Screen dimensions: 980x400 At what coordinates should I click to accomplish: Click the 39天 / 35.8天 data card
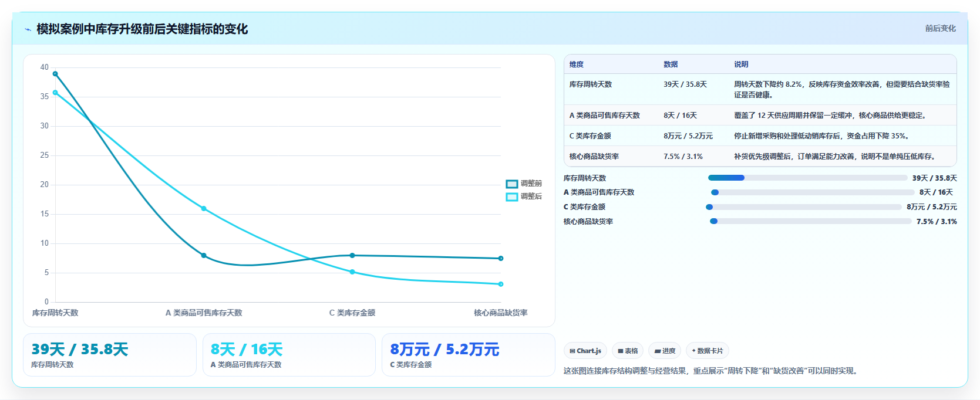coord(110,355)
